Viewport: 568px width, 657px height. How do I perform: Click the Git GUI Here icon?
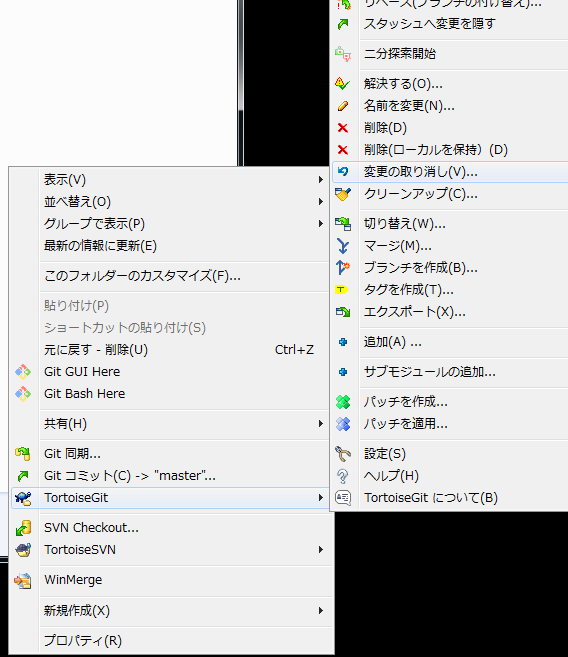click(x=23, y=372)
